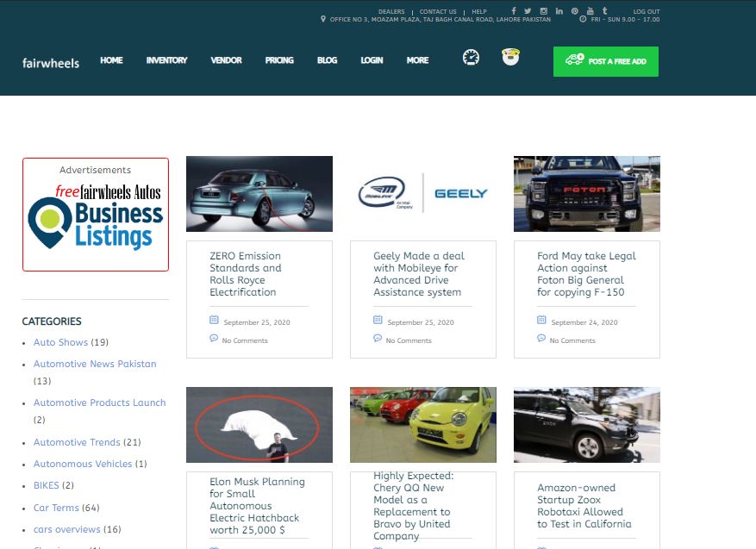The image size is (756, 549).
Task: Open the DEALERS link in top bar
Action: tap(391, 11)
